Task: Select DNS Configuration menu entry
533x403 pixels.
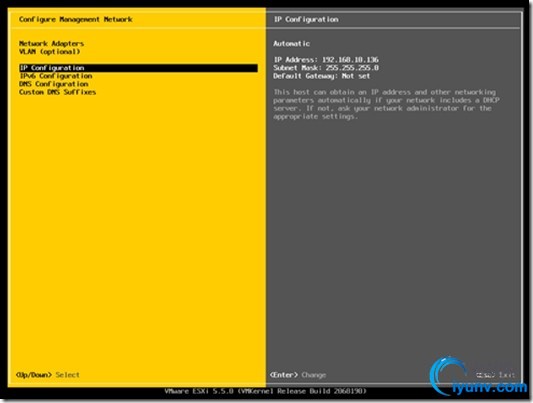Action: [54, 84]
